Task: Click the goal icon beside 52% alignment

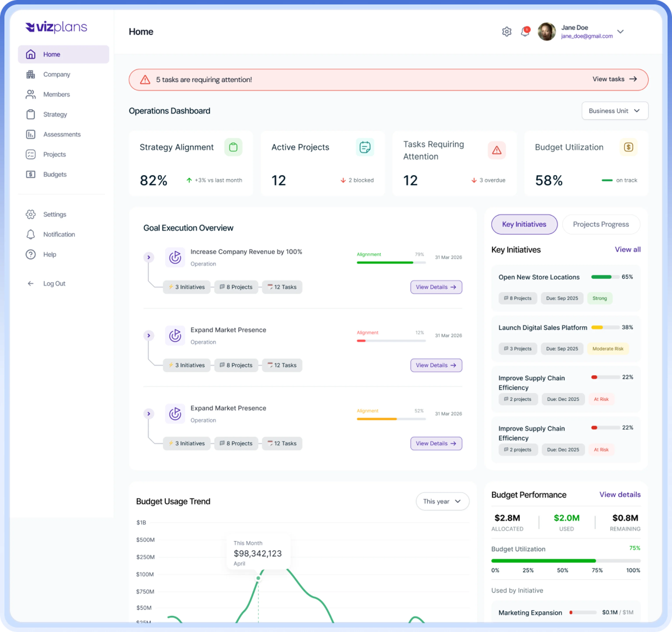Action: pyautogui.click(x=175, y=414)
